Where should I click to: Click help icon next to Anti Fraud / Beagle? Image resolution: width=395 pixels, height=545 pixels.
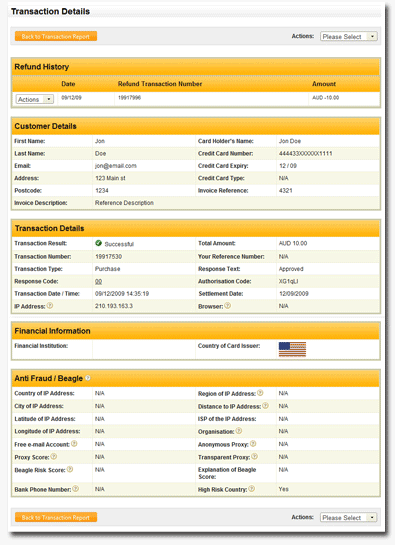click(x=88, y=378)
